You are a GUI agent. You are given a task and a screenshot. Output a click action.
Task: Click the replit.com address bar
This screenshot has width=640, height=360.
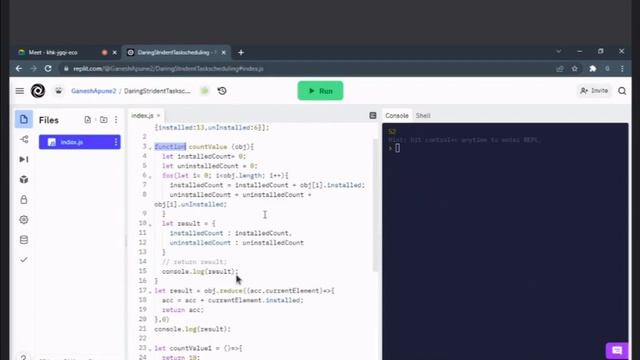click(x=306, y=69)
